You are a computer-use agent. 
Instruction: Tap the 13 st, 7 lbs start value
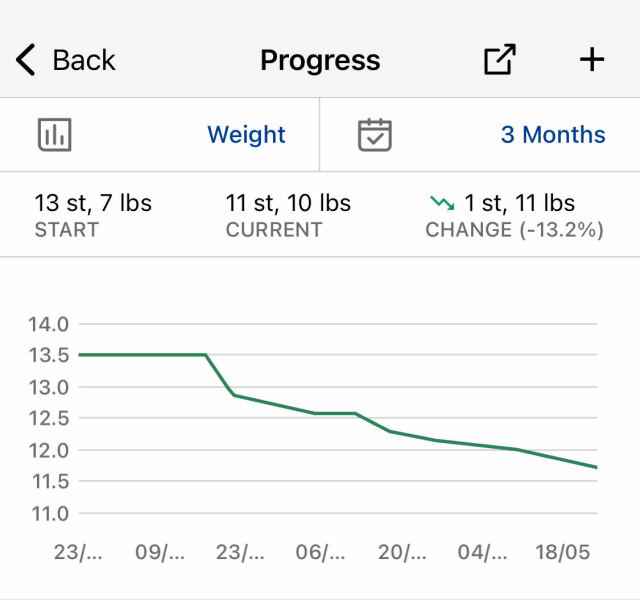tap(93, 203)
